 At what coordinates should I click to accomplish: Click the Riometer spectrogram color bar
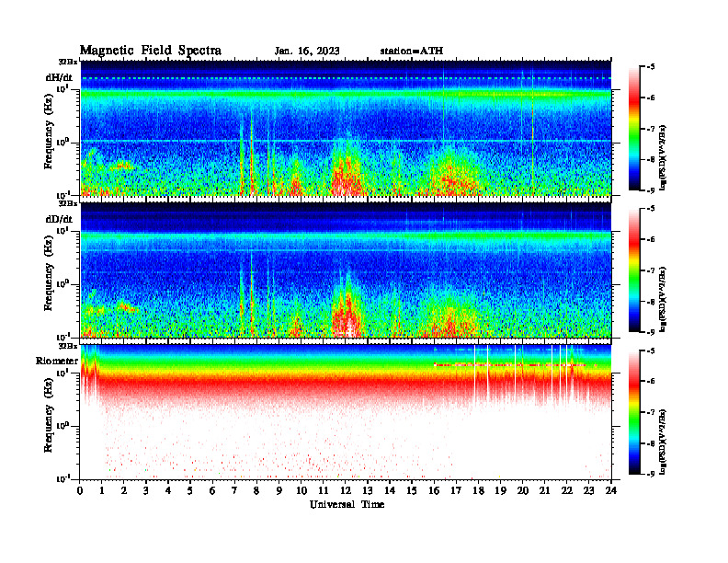point(634,412)
